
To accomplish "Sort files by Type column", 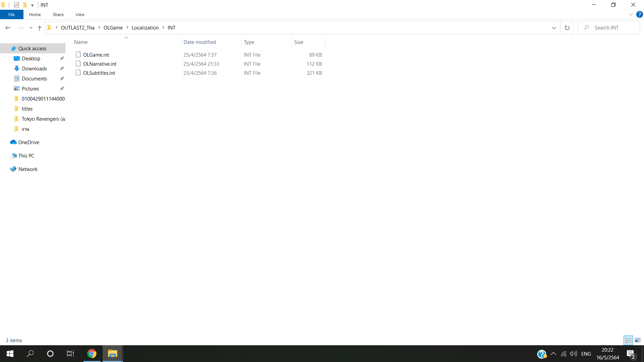I will [x=266, y=42].
